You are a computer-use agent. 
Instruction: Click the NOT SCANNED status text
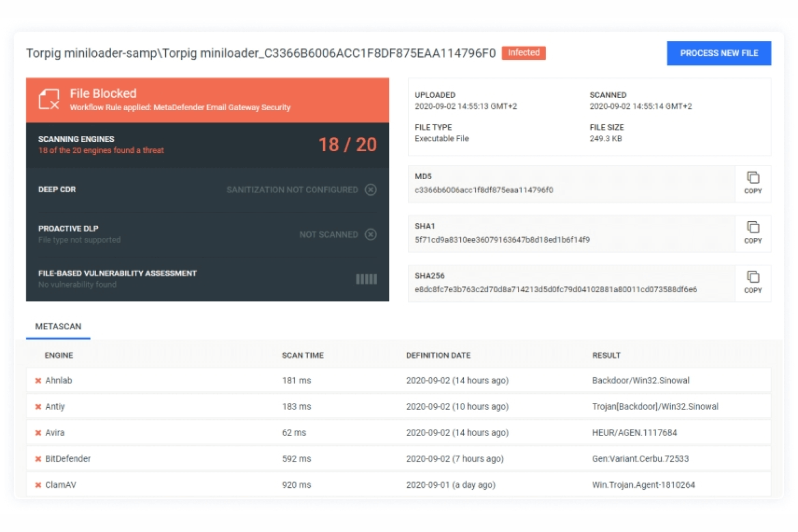tap(328, 234)
